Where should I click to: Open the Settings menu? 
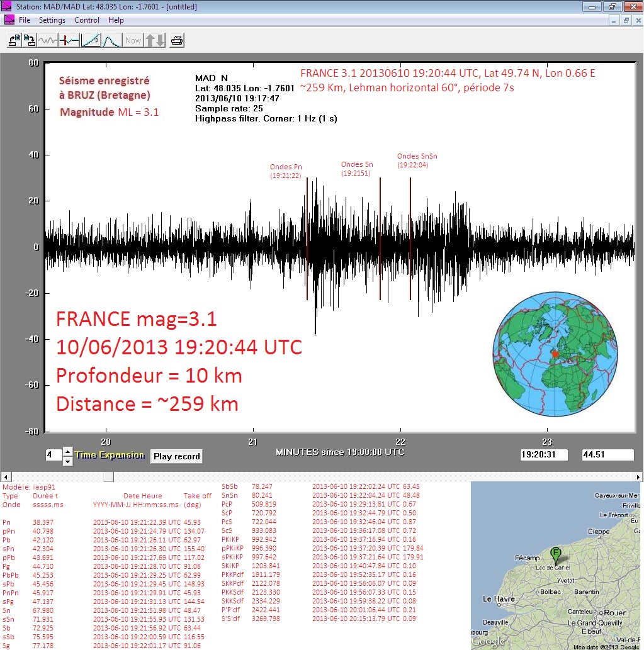pos(52,20)
